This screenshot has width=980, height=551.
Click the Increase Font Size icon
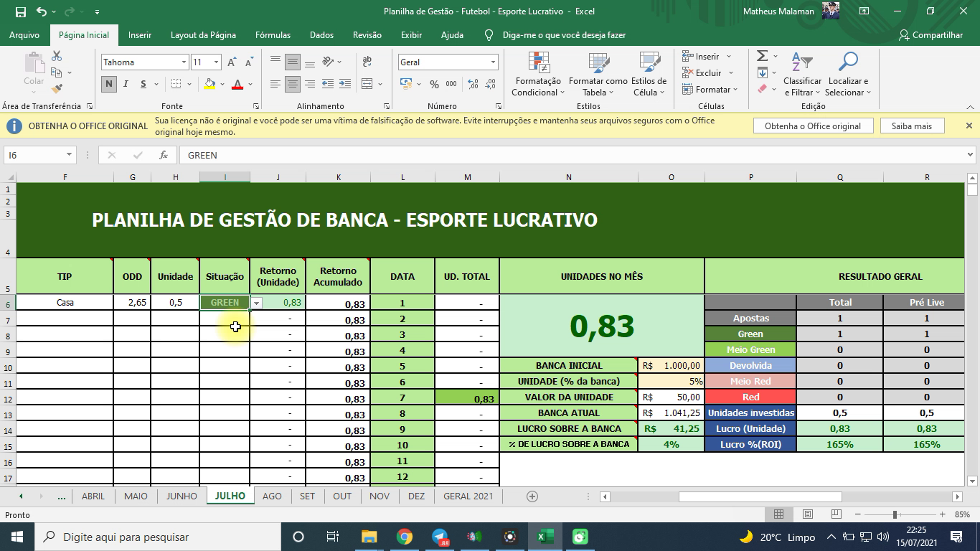pyautogui.click(x=232, y=62)
